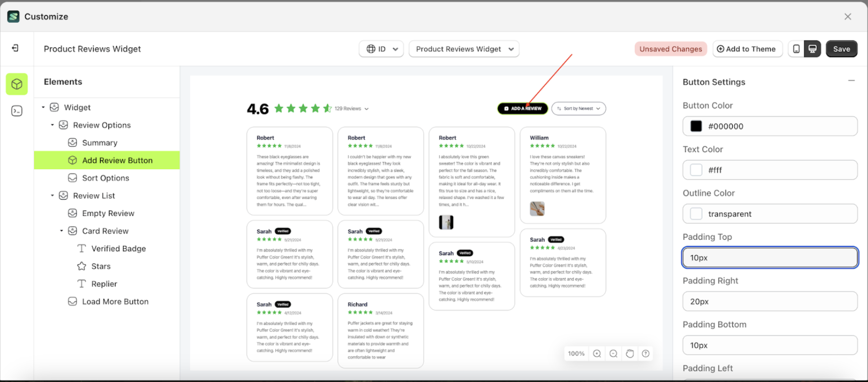Viewport: 868px width, 382px height.
Task: Open the Sort by Newest dropdown in preview
Action: click(578, 108)
